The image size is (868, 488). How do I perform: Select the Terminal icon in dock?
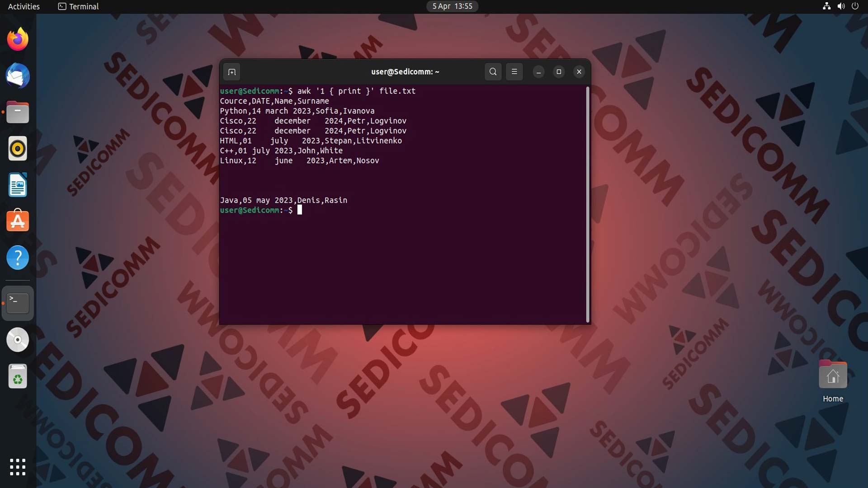(18, 303)
